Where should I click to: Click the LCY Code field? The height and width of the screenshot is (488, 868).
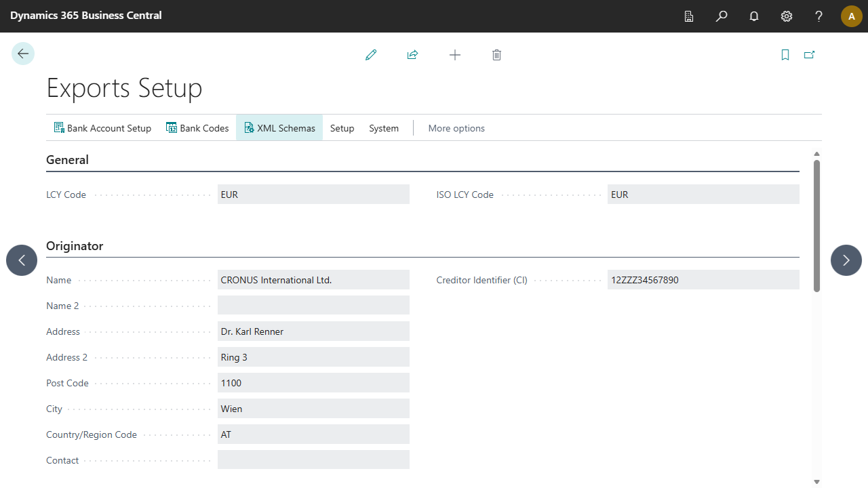tap(313, 195)
